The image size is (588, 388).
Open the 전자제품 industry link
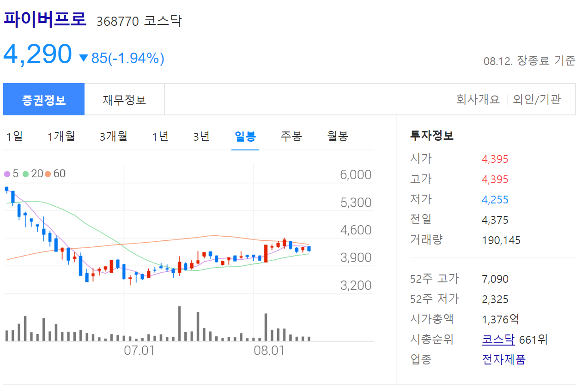(x=503, y=359)
